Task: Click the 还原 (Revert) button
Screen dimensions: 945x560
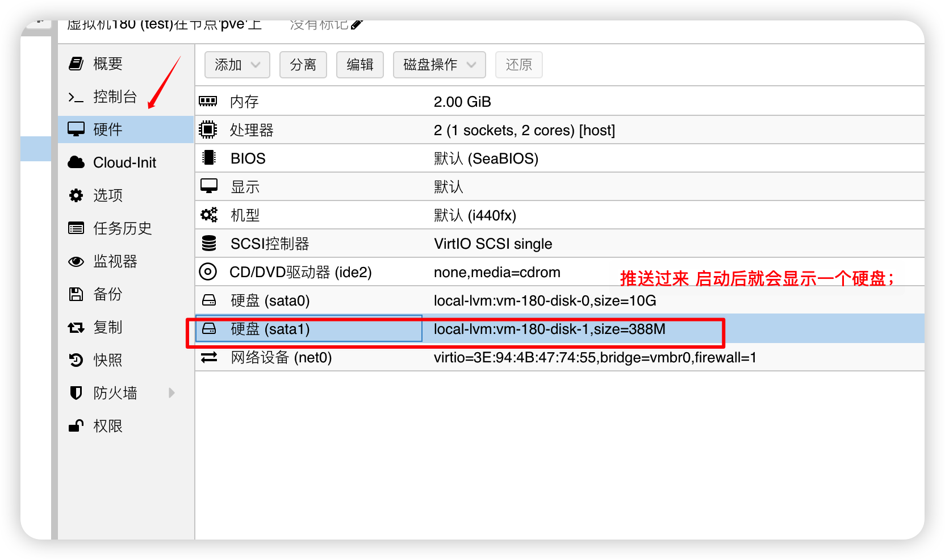Action: [x=519, y=65]
